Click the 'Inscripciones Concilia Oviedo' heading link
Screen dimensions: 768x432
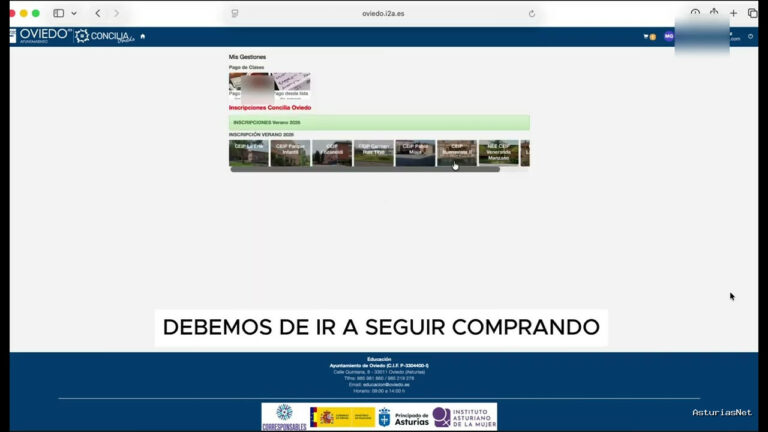(x=270, y=107)
